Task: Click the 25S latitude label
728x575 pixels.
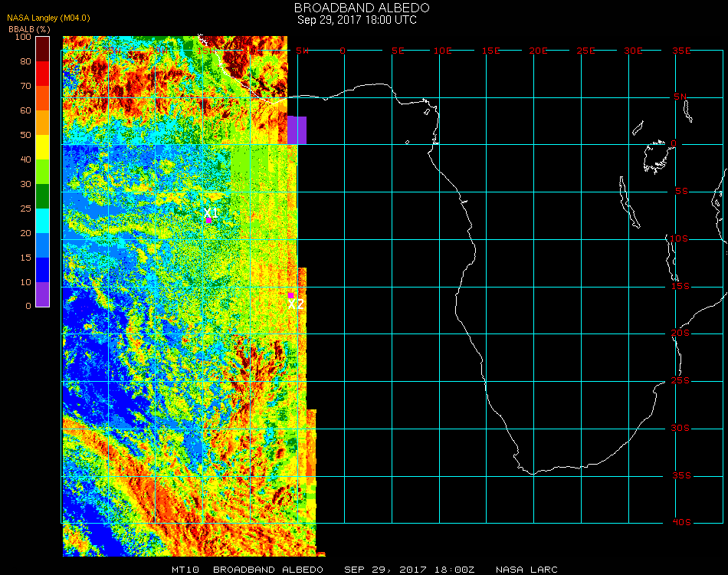Action: (681, 380)
